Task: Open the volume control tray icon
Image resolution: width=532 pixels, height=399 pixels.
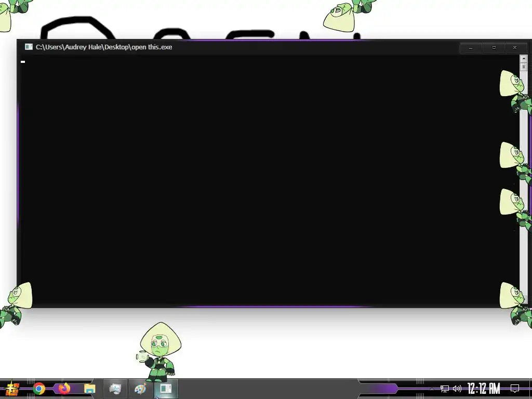Action: click(457, 389)
